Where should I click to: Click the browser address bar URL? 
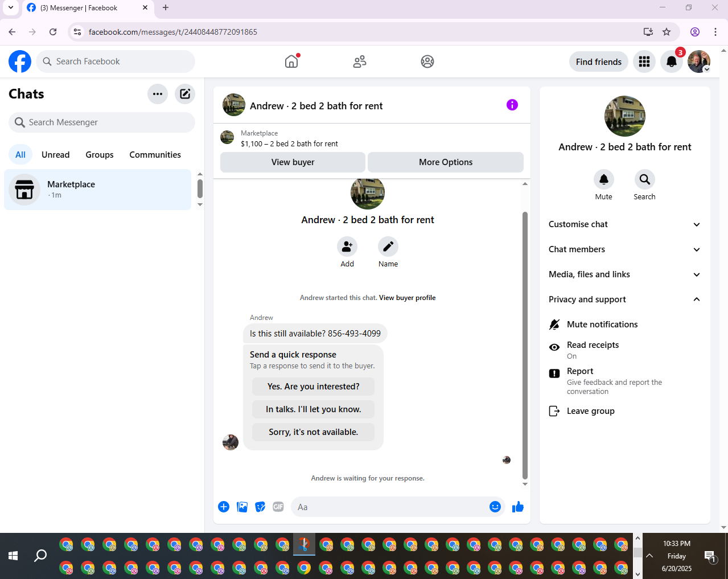173,32
